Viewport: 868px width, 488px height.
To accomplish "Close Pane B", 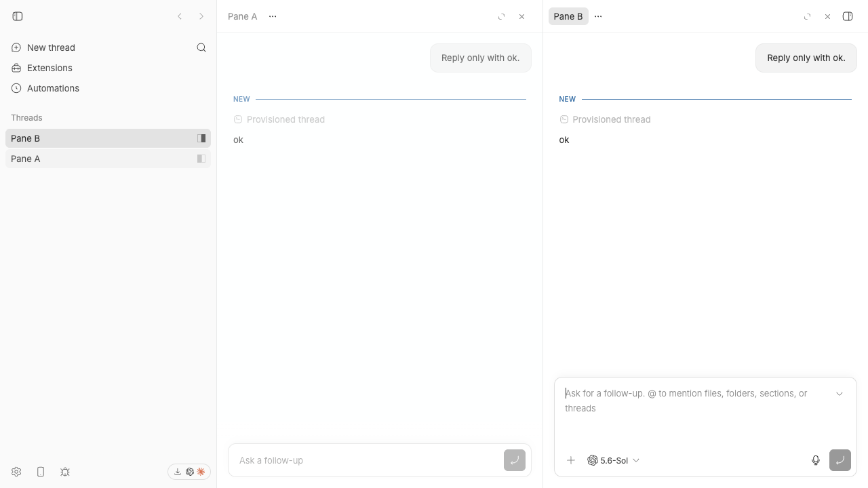I will (x=827, y=16).
